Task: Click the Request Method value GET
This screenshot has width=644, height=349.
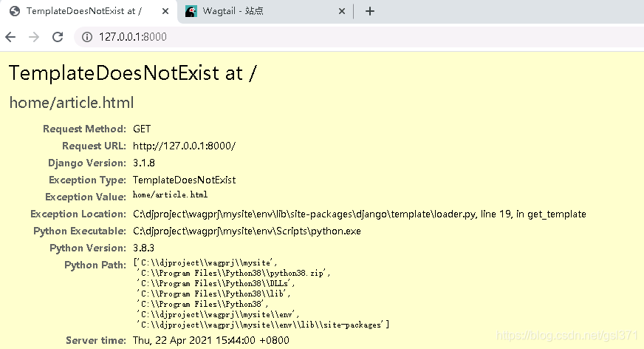Action: [x=142, y=129]
